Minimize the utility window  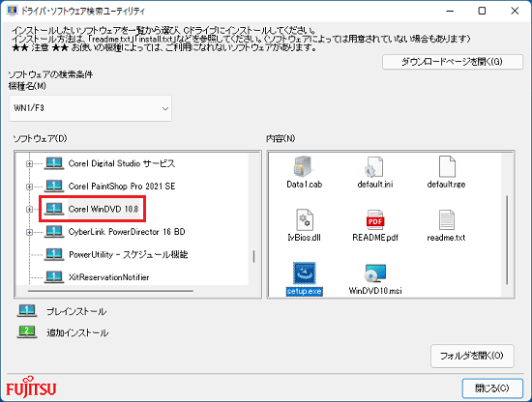click(450, 11)
